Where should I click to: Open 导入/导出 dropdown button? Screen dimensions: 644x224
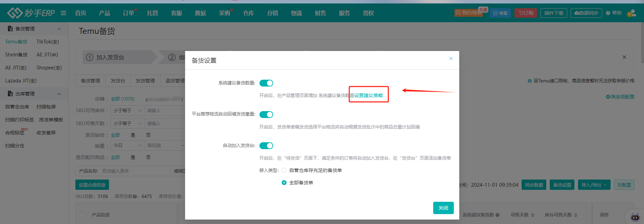pyautogui.click(x=594, y=185)
